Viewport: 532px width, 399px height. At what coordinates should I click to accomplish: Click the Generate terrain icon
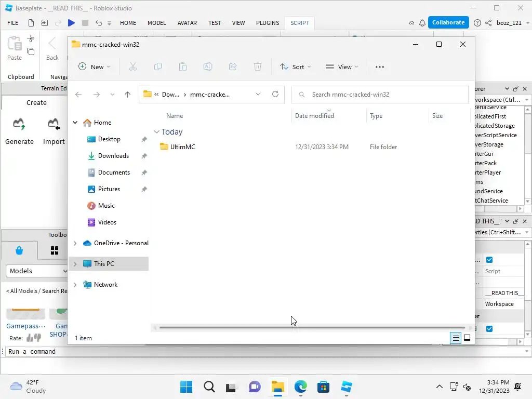pyautogui.click(x=19, y=124)
